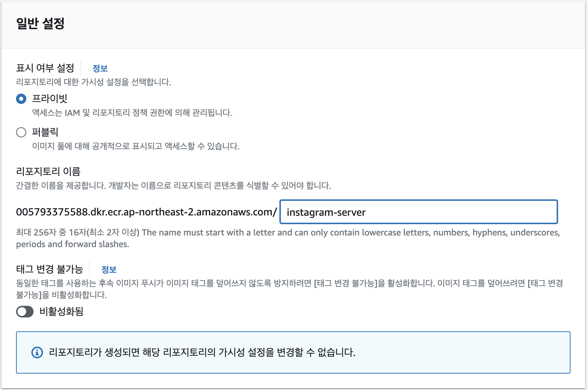This screenshot has width=588, height=390.
Task: Open 정보 link next to 표시 여부 설정
Action: [100, 69]
